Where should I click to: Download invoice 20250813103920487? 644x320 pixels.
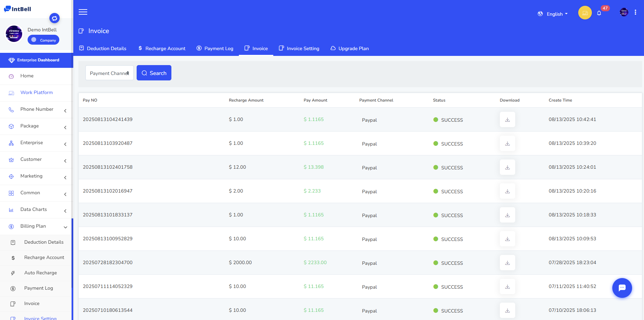pos(507,143)
